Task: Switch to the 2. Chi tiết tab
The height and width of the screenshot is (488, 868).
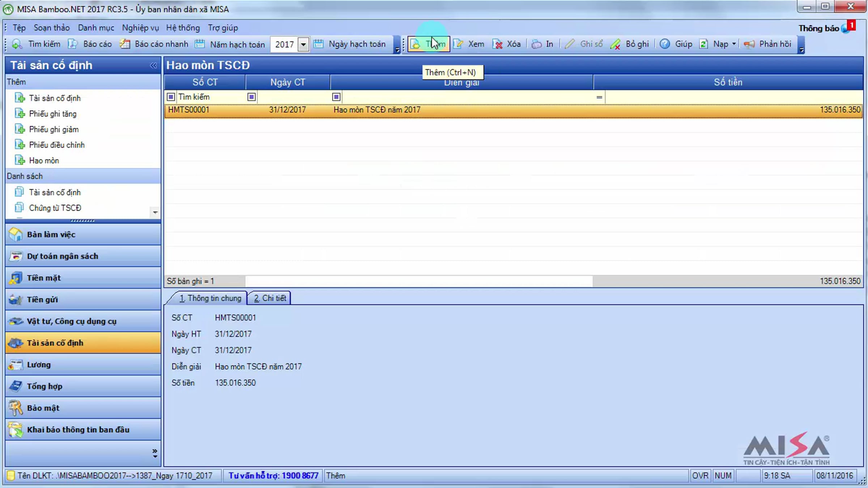Action: (270, 298)
